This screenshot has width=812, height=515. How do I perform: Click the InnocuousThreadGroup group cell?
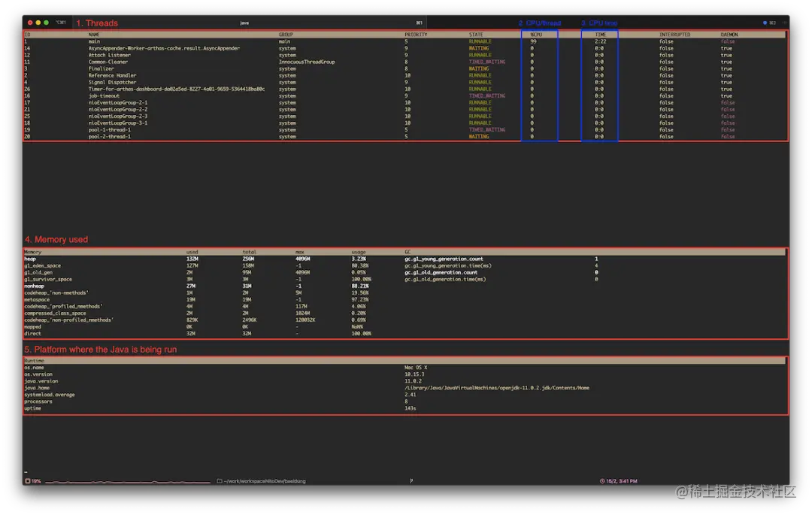[307, 62]
